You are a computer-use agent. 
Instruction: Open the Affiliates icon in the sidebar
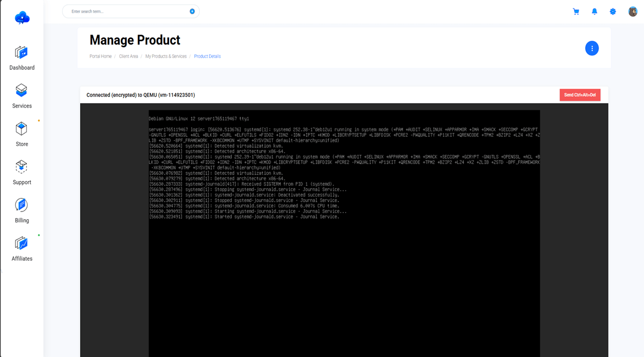point(21,245)
